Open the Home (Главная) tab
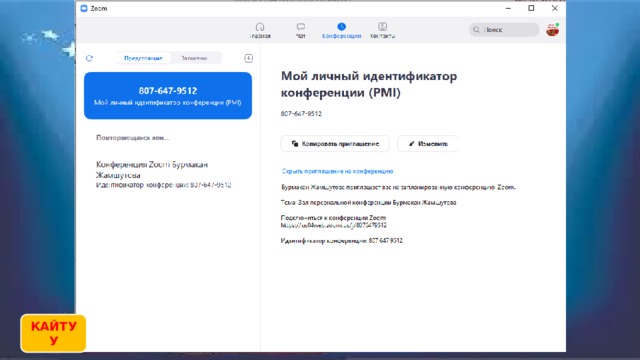This screenshot has height=360, width=640. click(x=260, y=31)
